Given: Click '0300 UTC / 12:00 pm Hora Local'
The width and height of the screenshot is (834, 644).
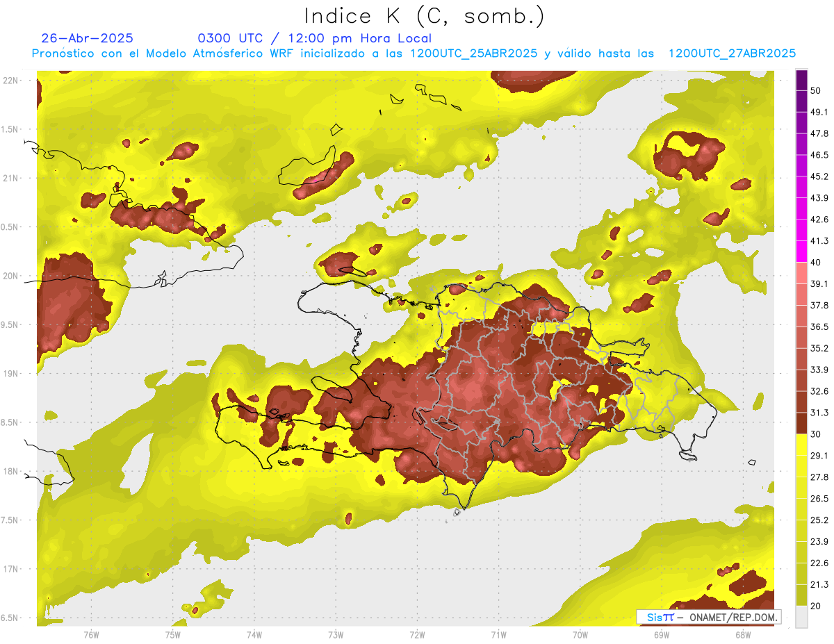Looking at the screenshot, I should [315, 38].
